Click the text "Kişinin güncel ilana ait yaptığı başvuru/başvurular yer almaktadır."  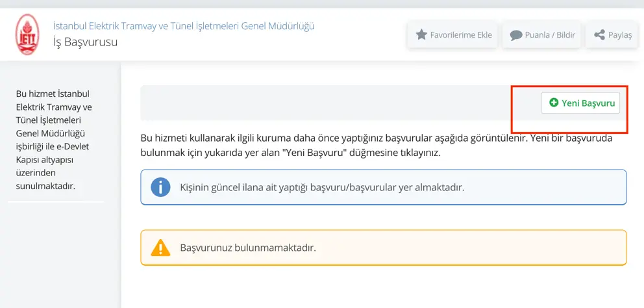coord(322,188)
